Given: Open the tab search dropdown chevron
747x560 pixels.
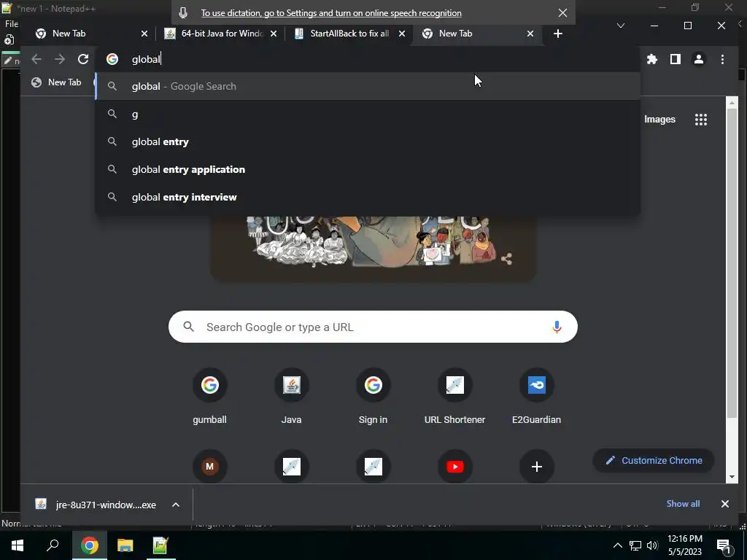Looking at the screenshot, I should pyautogui.click(x=620, y=26).
